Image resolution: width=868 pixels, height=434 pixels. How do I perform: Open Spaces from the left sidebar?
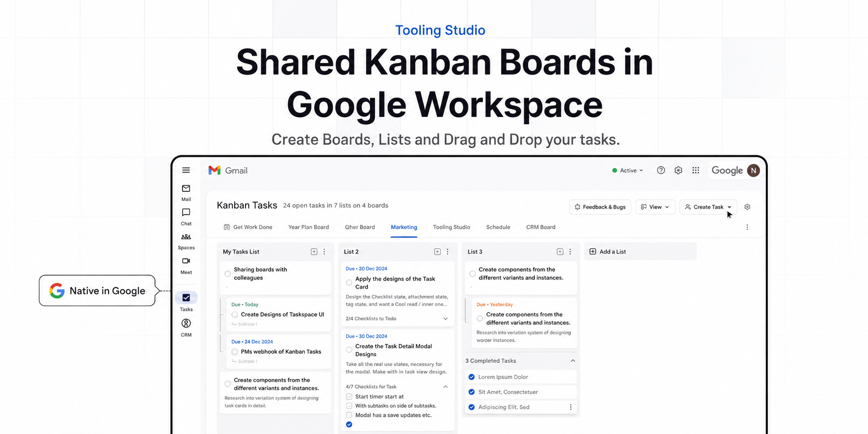(x=186, y=241)
